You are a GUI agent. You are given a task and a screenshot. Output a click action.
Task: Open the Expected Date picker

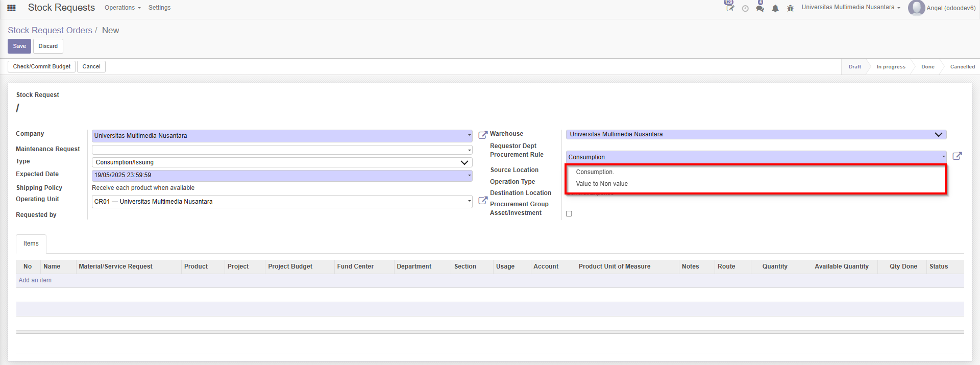pos(282,175)
